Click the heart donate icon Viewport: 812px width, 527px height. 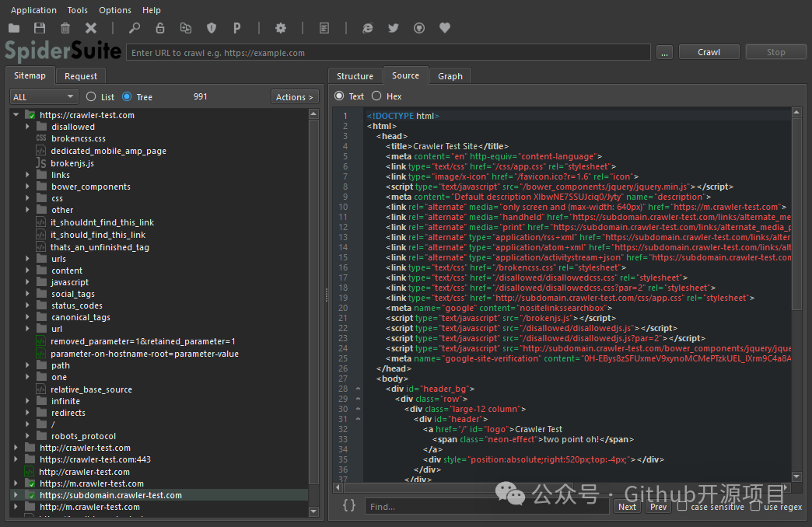[x=445, y=28]
